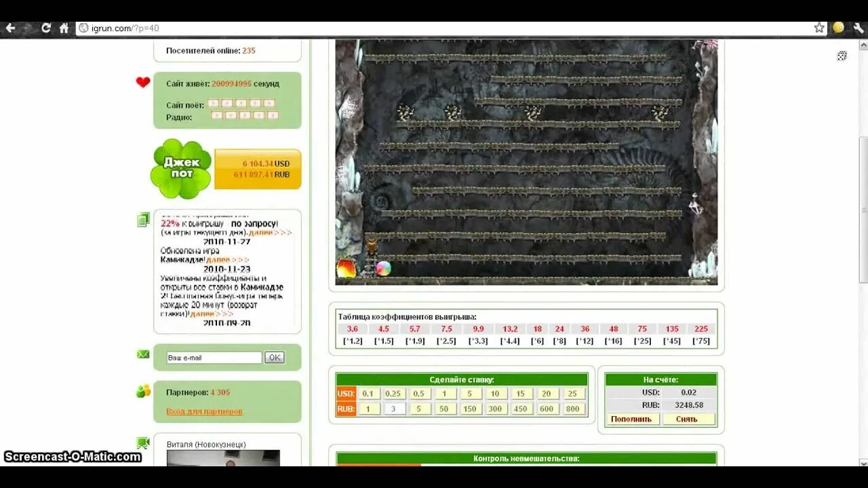
Task: Place a 20 USD bet
Action: click(x=547, y=394)
